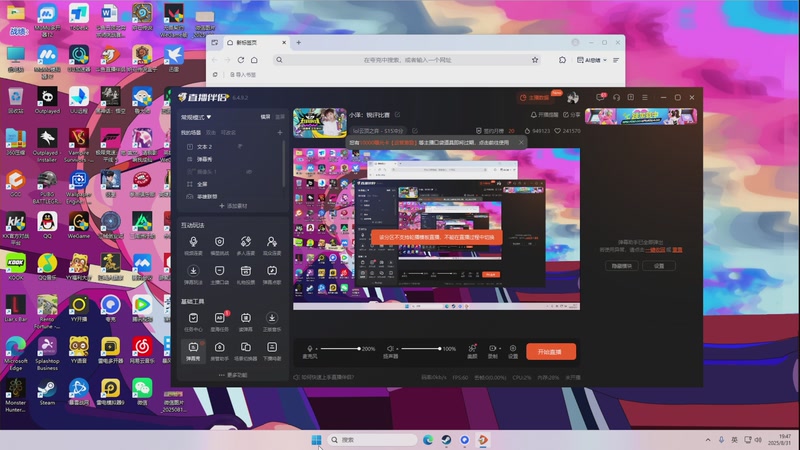800x450 pixels.
Task: Open the 多人连麦 tool icon
Action: pyautogui.click(x=245, y=244)
